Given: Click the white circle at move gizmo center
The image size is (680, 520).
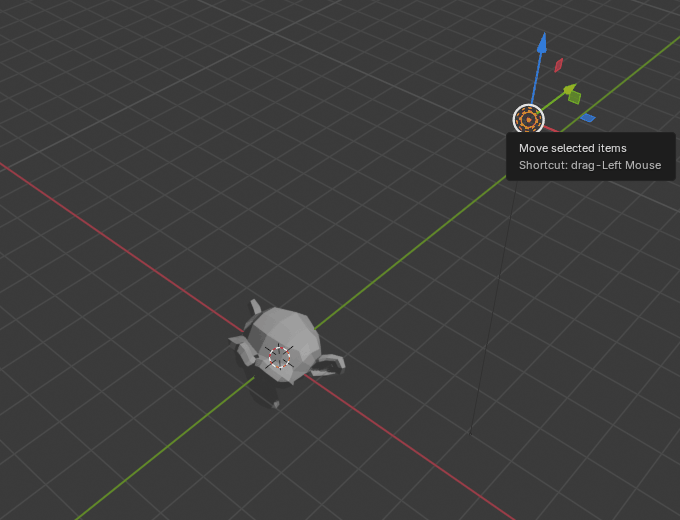Looking at the screenshot, I should tap(529, 119).
